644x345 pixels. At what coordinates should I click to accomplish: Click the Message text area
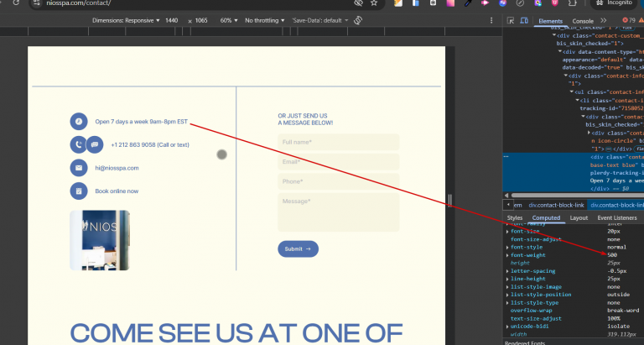[x=339, y=212]
